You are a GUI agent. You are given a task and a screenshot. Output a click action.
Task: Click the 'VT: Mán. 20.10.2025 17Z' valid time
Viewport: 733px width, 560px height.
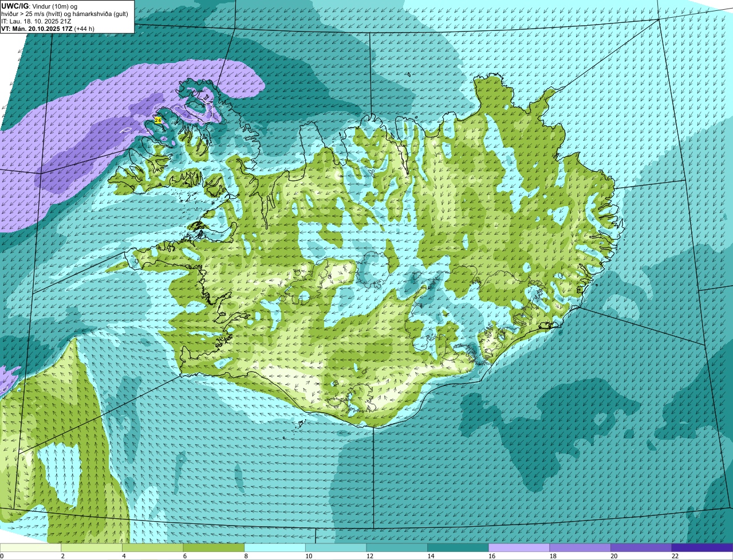[x=36, y=29]
